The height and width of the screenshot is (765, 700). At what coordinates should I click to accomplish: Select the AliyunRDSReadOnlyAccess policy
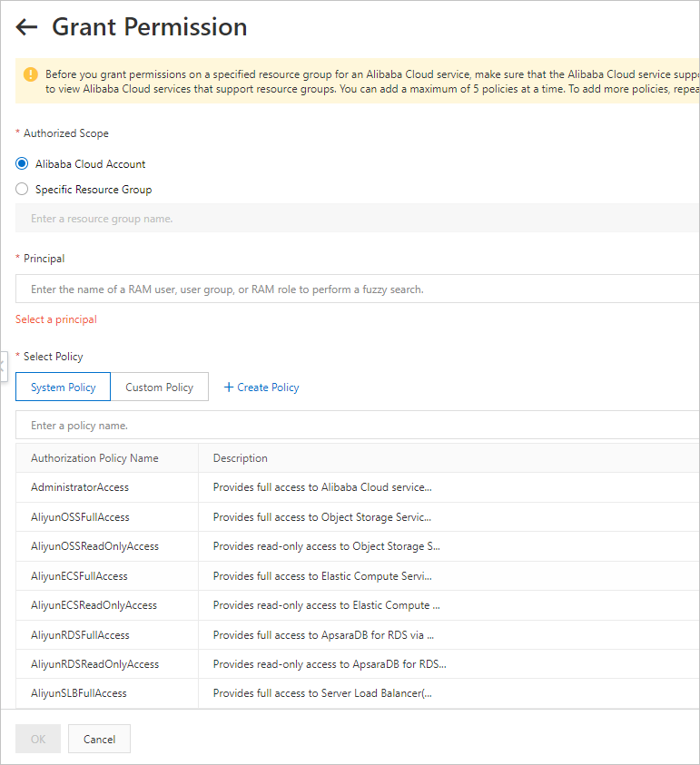click(94, 664)
